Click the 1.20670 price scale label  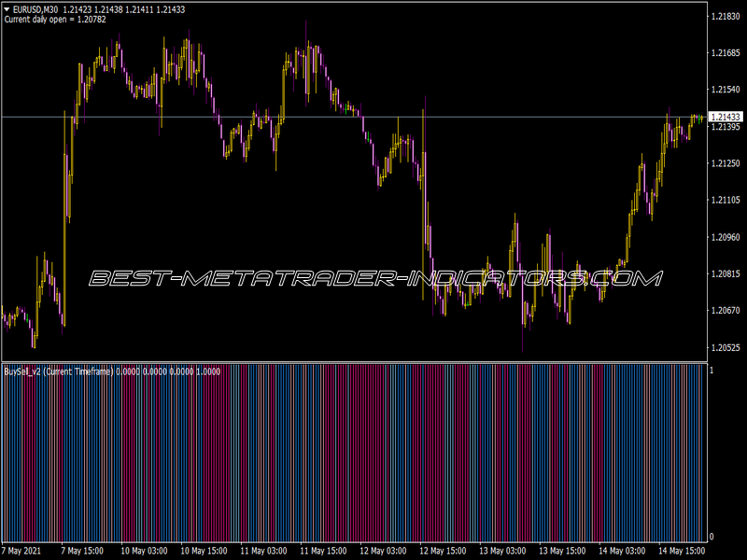pos(726,311)
